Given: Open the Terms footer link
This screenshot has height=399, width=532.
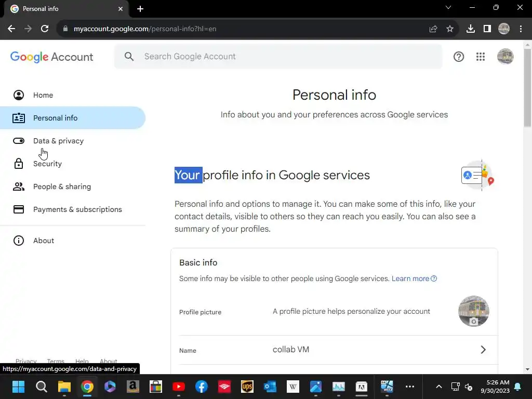Looking at the screenshot, I should 56,361.
